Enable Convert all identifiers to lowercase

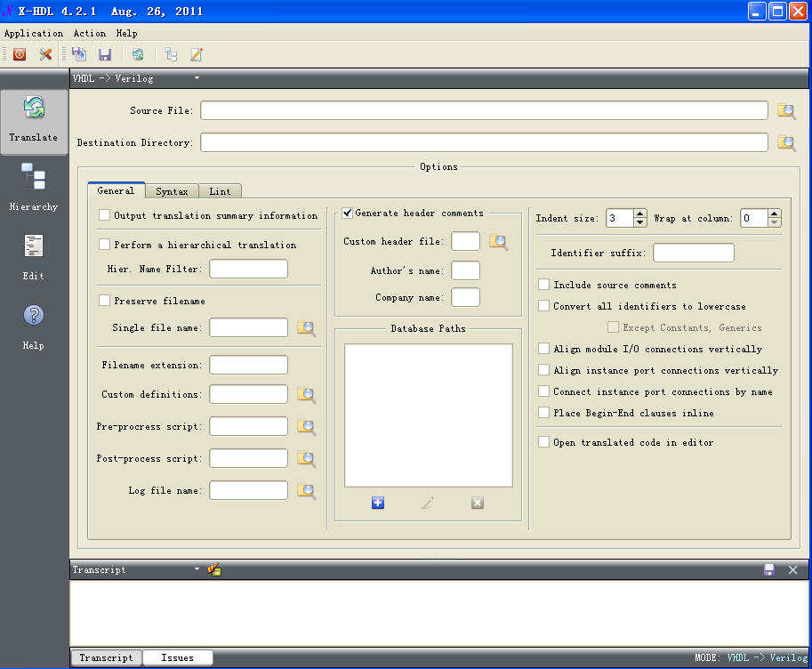coord(543,305)
